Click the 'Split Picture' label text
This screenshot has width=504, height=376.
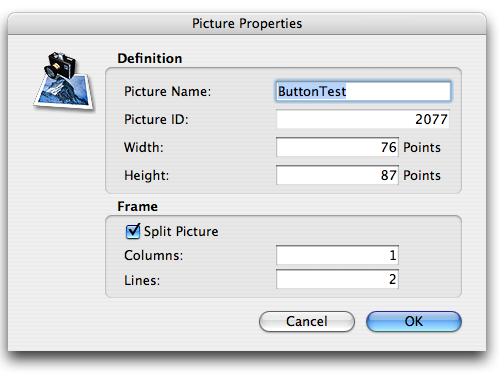pyautogui.click(x=181, y=231)
